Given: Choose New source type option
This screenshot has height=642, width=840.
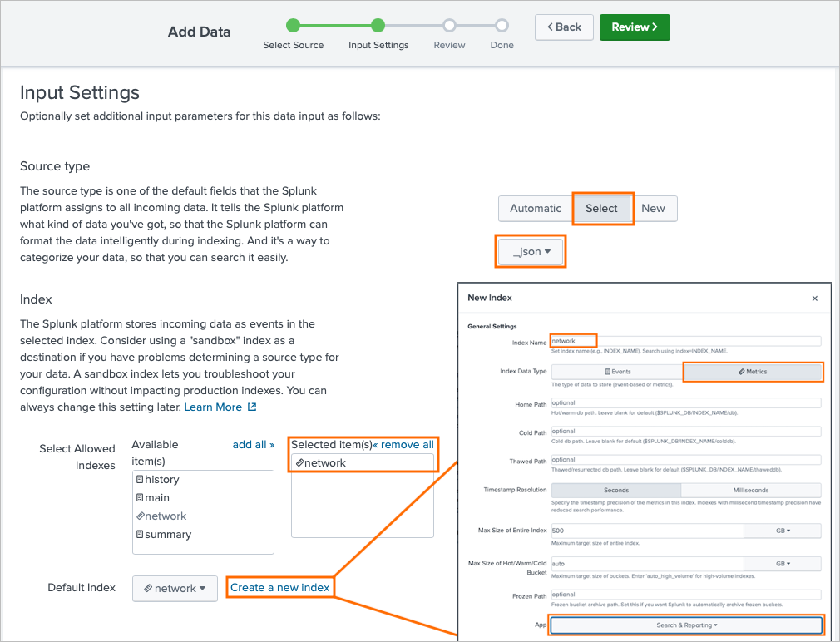Looking at the screenshot, I should [654, 208].
